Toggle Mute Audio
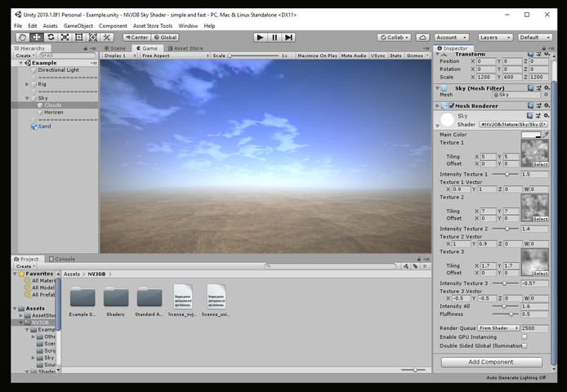Screen dimensions: 567x392 tap(354, 56)
